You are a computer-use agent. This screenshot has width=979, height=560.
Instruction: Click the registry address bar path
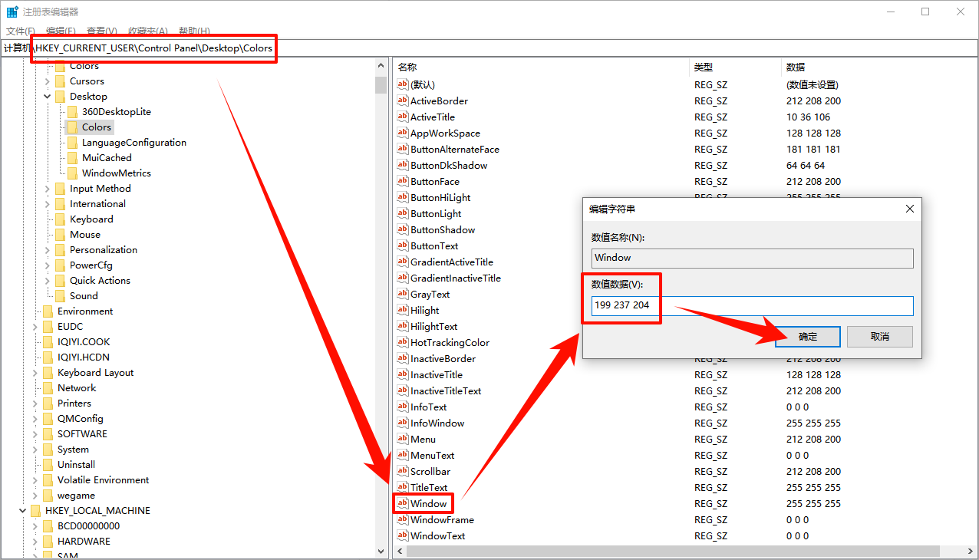(489, 48)
